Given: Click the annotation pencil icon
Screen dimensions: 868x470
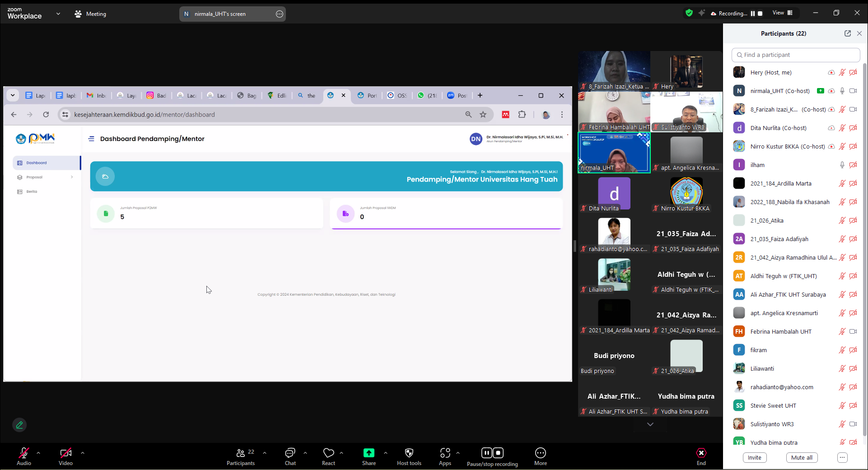Looking at the screenshot, I should click(19, 425).
